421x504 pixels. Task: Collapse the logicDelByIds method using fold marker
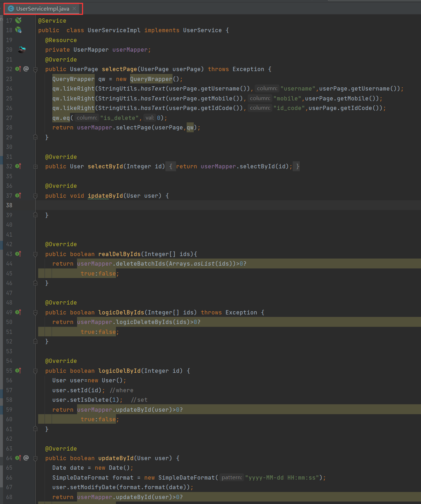click(35, 313)
